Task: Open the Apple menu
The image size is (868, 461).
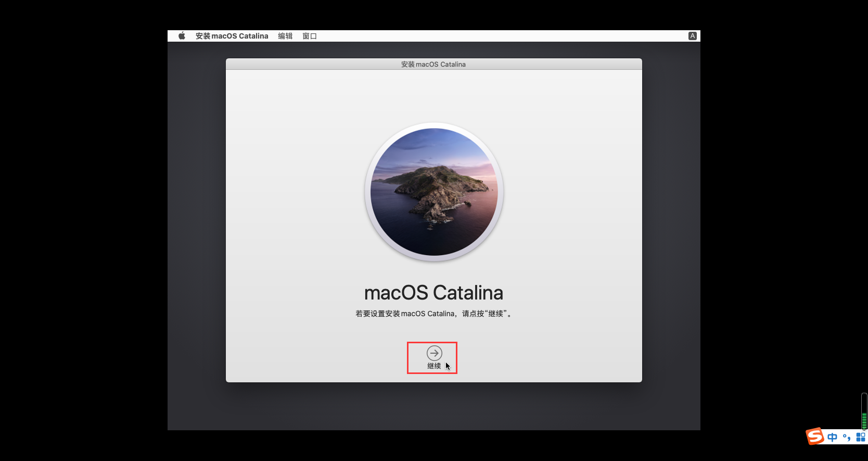Action: (182, 36)
